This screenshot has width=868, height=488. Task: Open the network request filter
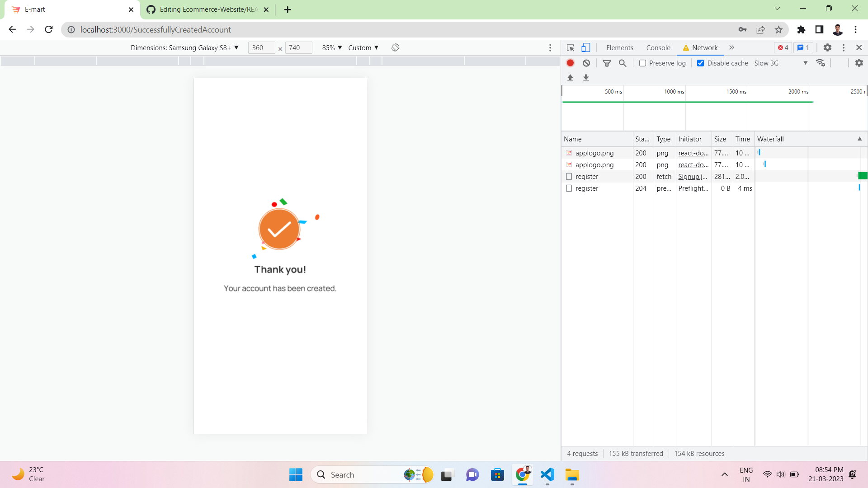(607, 63)
